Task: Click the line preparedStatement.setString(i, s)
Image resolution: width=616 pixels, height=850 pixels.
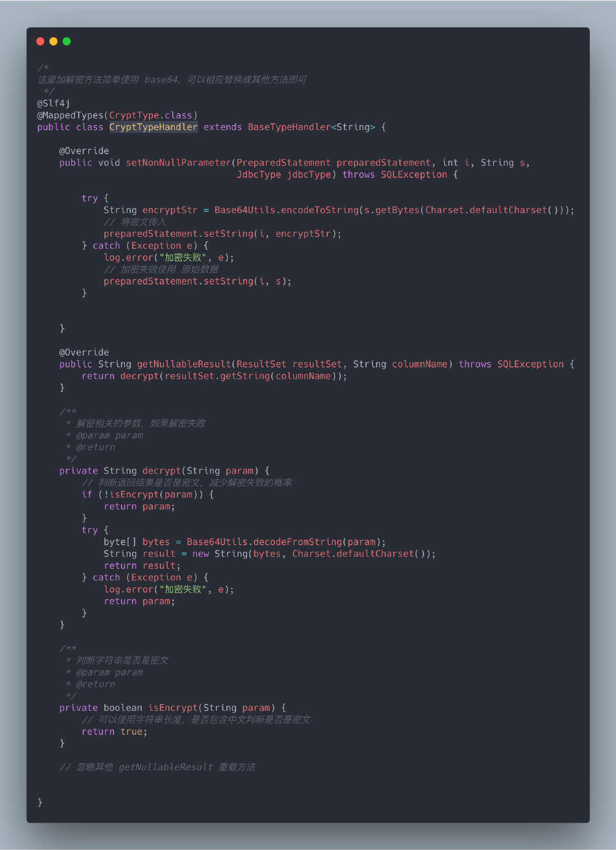Action: (197, 281)
